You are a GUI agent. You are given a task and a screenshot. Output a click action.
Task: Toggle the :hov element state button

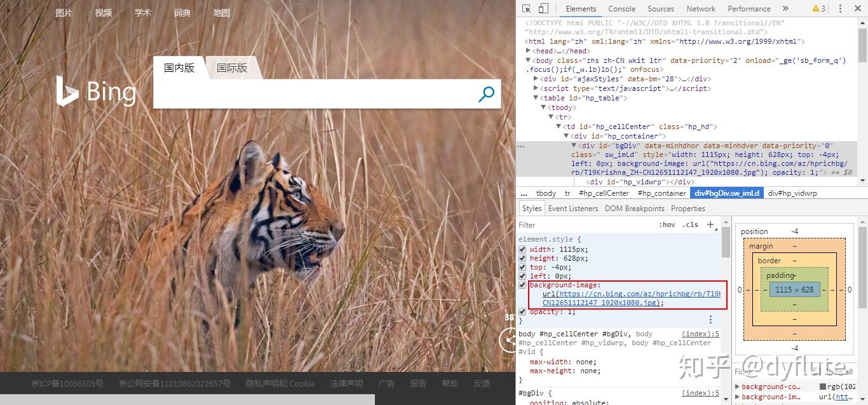pyautogui.click(x=667, y=224)
